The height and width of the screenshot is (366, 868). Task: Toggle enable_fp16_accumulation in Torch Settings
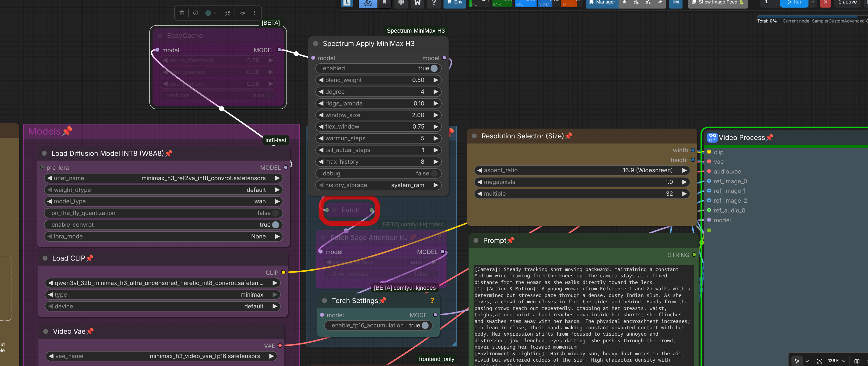click(x=425, y=325)
